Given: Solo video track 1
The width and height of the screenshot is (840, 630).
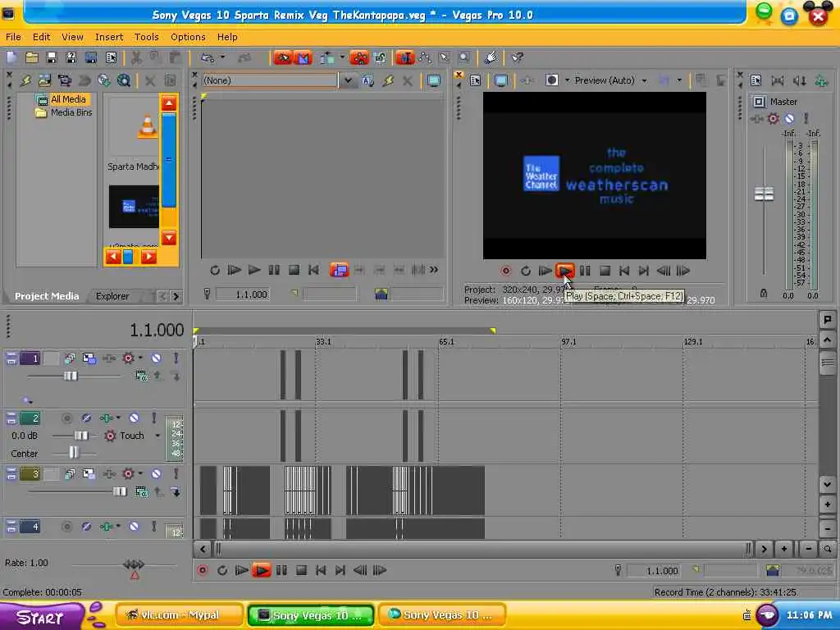Looking at the screenshot, I should 176,358.
